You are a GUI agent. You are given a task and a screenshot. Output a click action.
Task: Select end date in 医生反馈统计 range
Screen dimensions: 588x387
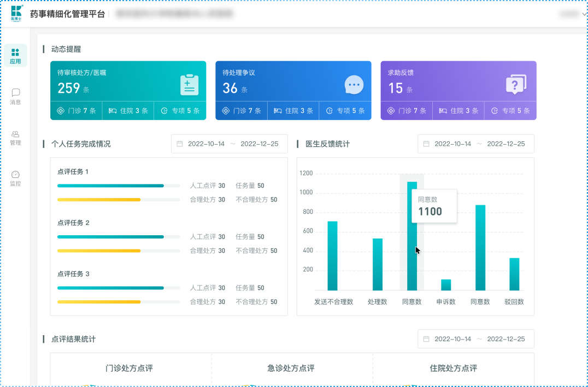pyautogui.click(x=506, y=144)
